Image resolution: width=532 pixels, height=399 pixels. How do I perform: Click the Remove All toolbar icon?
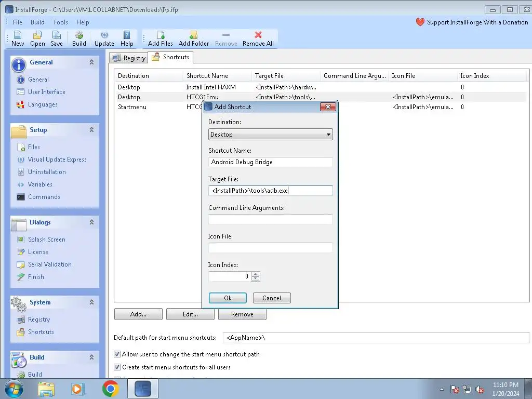tap(258, 38)
